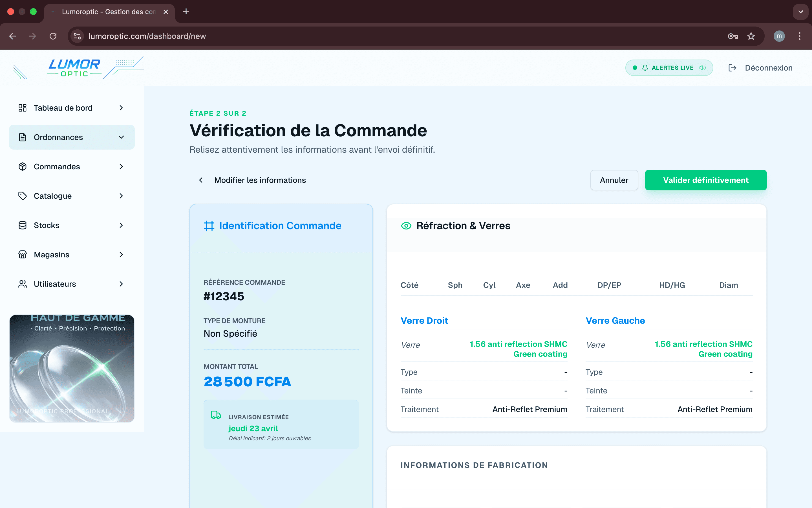The width and height of the screenshot is (812, 508).
Task: Click the alert bell icon
Action: [645, 68]
